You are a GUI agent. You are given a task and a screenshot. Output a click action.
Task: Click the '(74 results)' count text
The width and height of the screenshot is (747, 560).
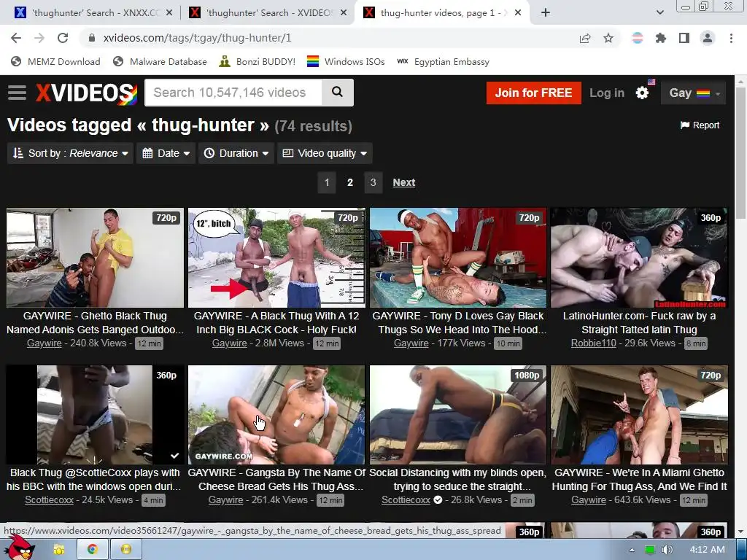coord(313,126)
